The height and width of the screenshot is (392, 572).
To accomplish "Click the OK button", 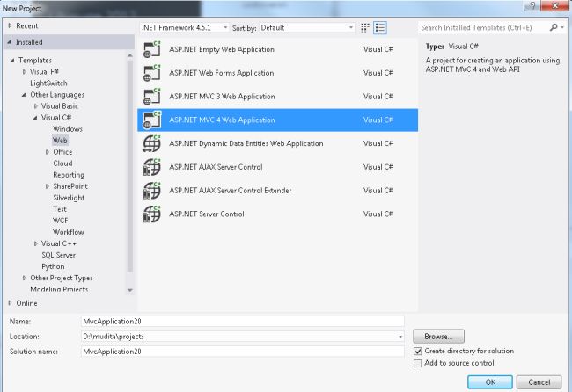I will click(x=490, y=382).
